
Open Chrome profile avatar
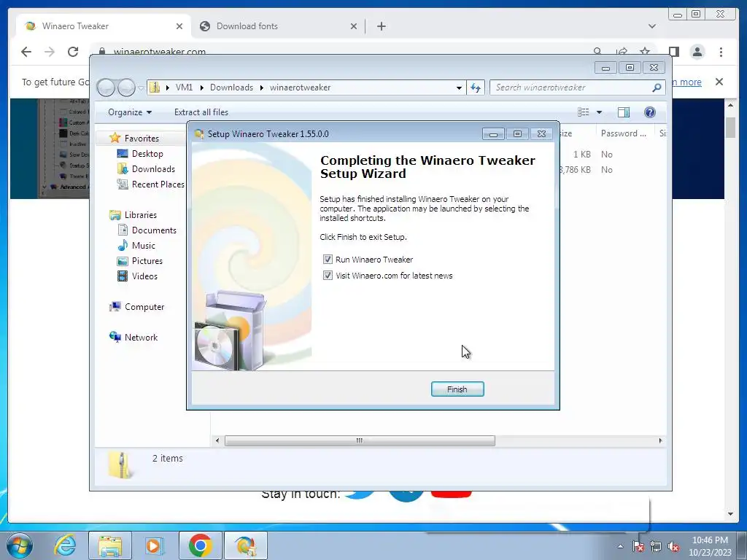697,52
